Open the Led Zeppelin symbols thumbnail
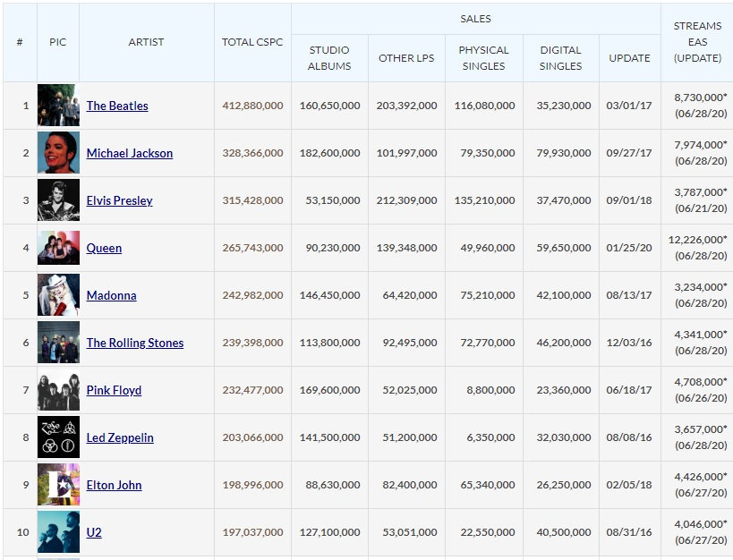The height and width of the screenshot is (560, 733). [58, 437]
